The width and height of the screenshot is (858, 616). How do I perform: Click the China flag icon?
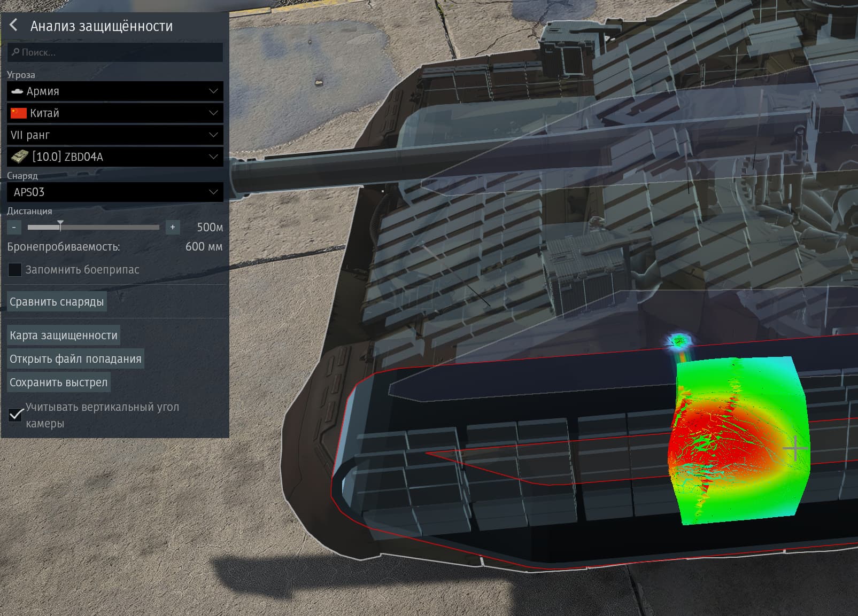point(19,113)
